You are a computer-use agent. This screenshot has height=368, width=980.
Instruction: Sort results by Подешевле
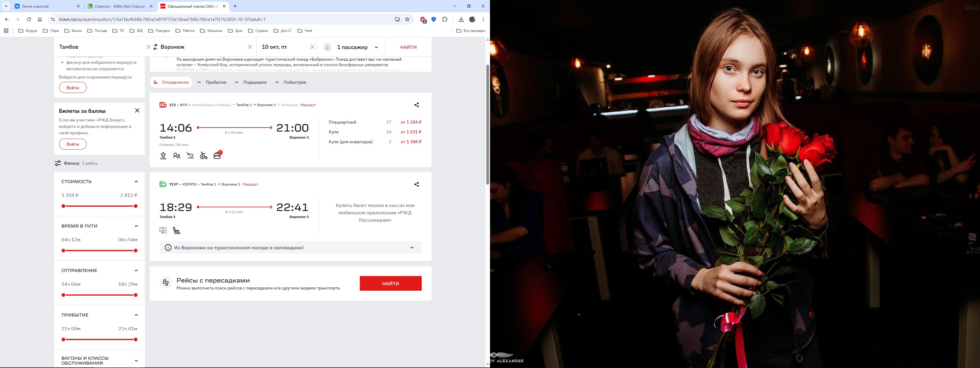pyautogui.click(x=254, y=82)
